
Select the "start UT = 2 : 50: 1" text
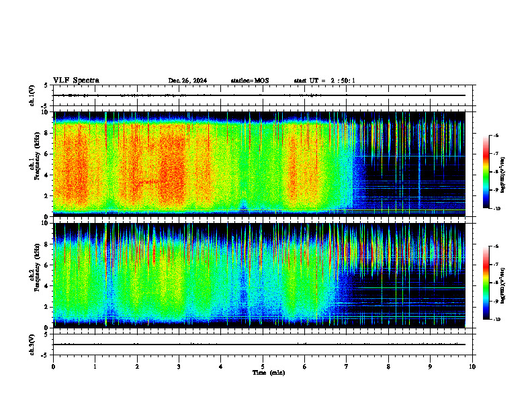(324, 81)
